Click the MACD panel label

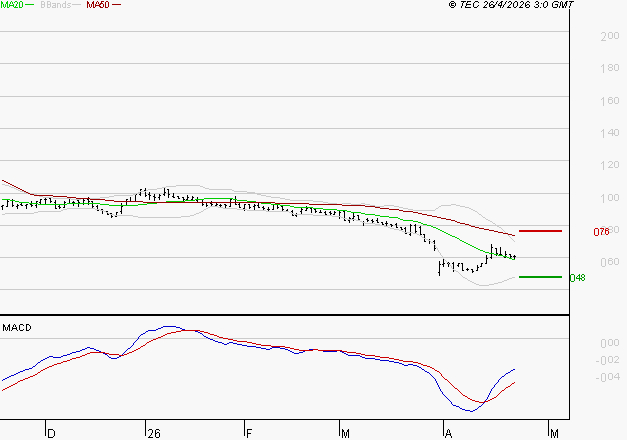point(17,327)
